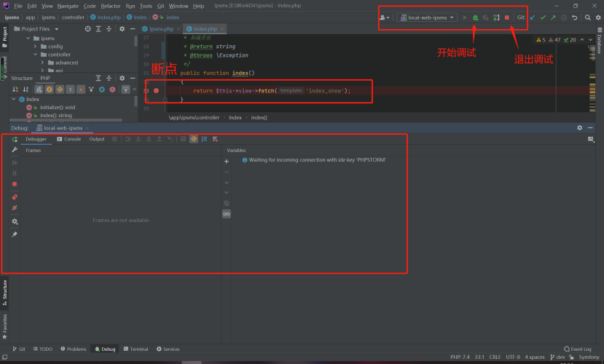Stop the session with the top toolbar red square
The width and height of the screenshot is (604, 364).
tap(507, 17)
